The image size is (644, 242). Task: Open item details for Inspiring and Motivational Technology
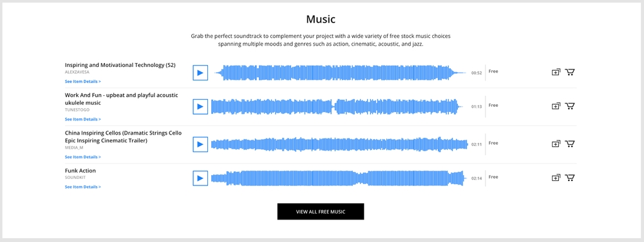(x=83, y=82)
